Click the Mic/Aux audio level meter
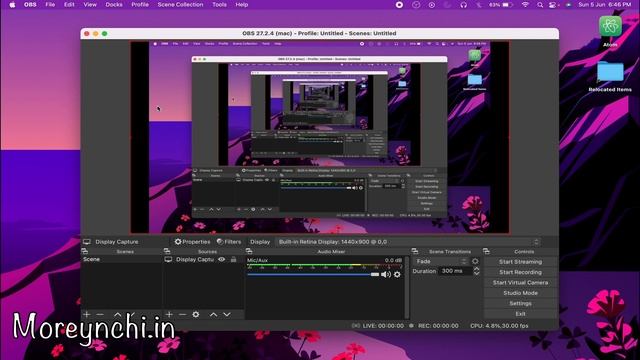Image resolution: width=640 pixels, height=360 pixels. coord(324,267)
